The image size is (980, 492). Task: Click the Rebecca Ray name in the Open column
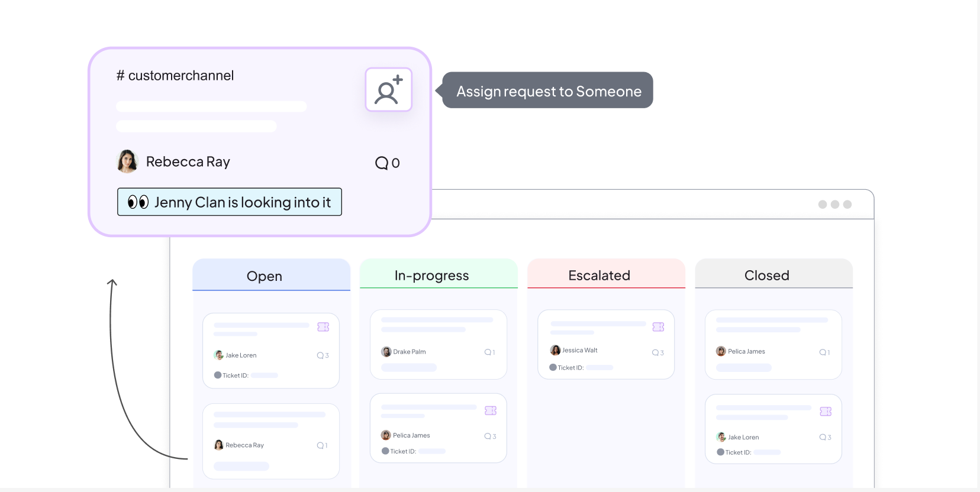(x=244, y=445)
